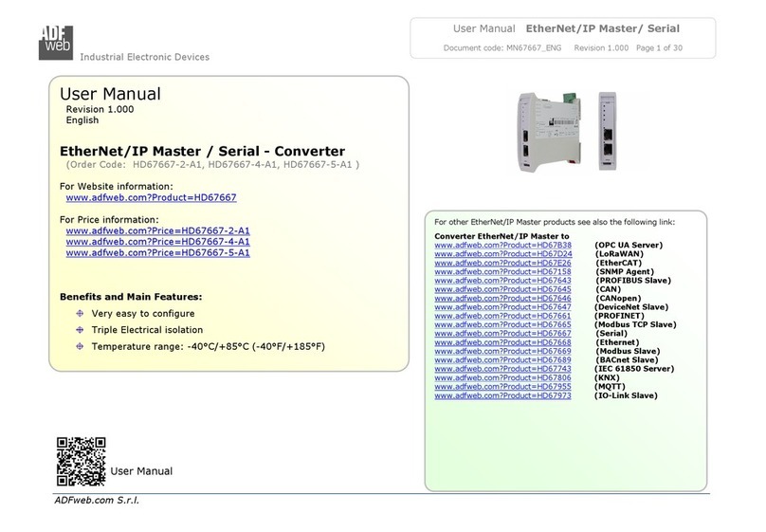Click the bullet icon beside Temperature range
The image size is (766, 532).
80,346
